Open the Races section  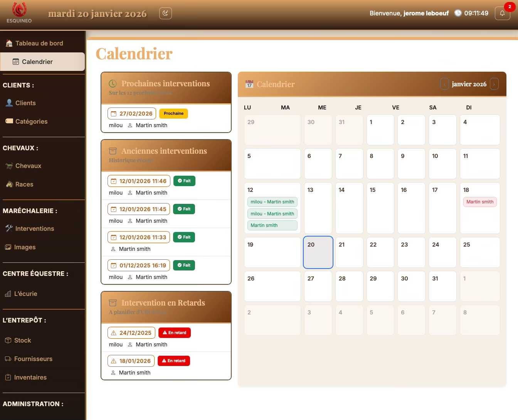click(x=24, y=184)
